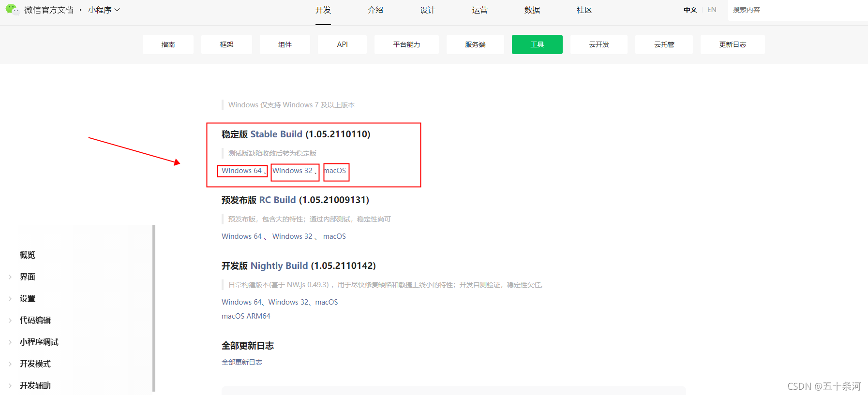This screenshot has height=395, width=868.
Task: Open 界面 sidebar item
Action: pos(28,277)
